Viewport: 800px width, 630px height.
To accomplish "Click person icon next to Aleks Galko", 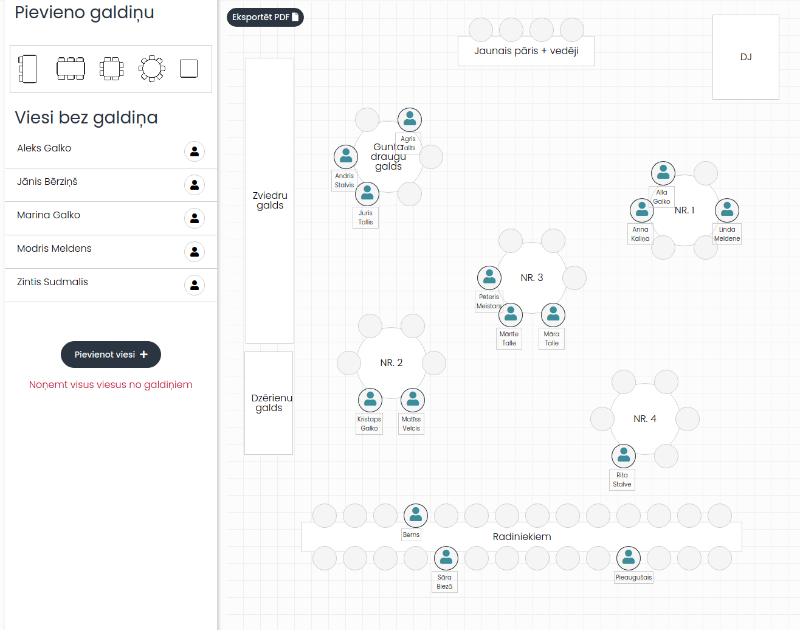I will tap(195, 151).
